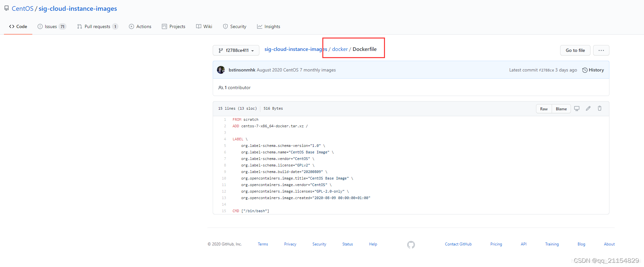Open footer Pricing link
The image size is (644, 267).
pos(496,244)
